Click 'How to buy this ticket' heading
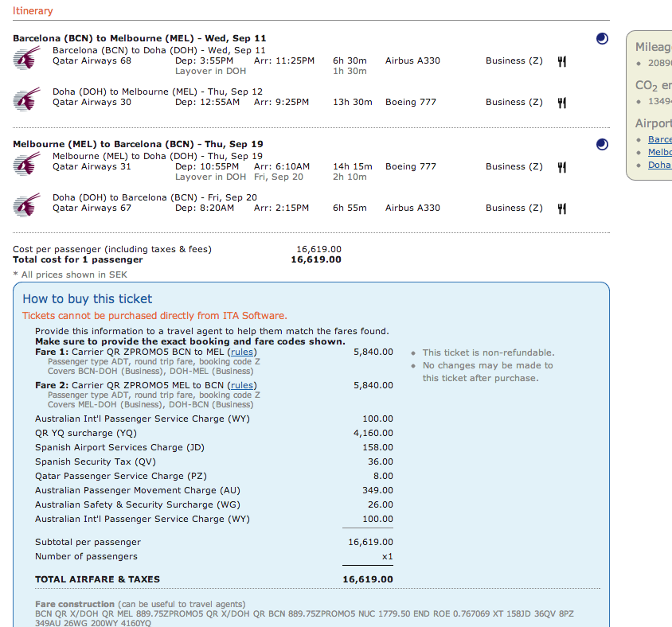 88,298
